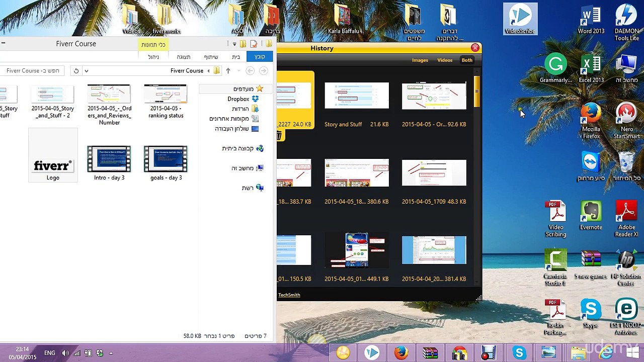Select the 2015-04-04_20 History capture
The image size is (644, 362).
click(x=434, y=259)
